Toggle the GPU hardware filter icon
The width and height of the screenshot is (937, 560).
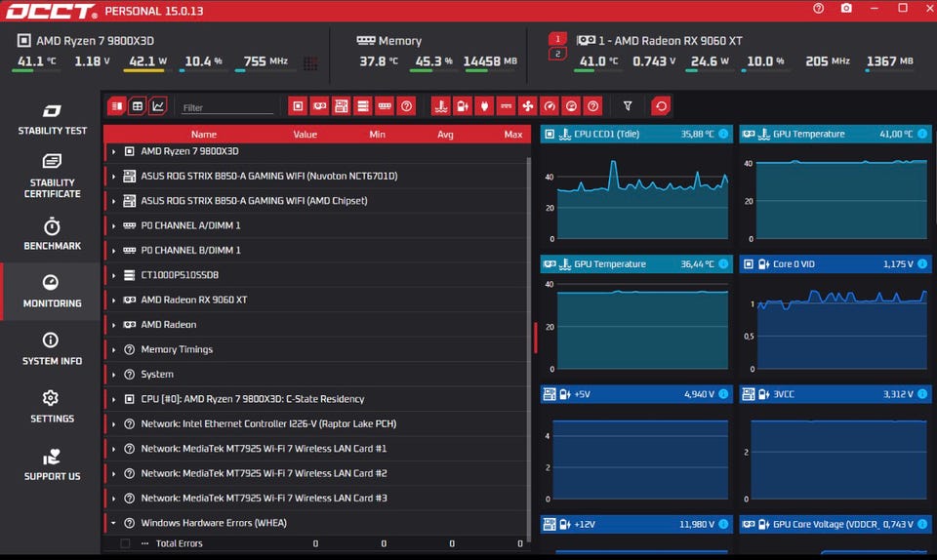tap(320, 106)
